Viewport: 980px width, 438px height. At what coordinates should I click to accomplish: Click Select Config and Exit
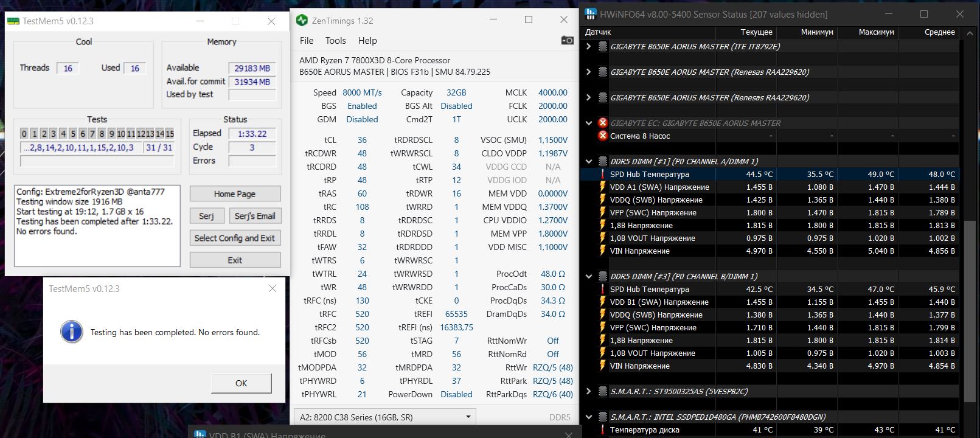[x=235, y=238]
